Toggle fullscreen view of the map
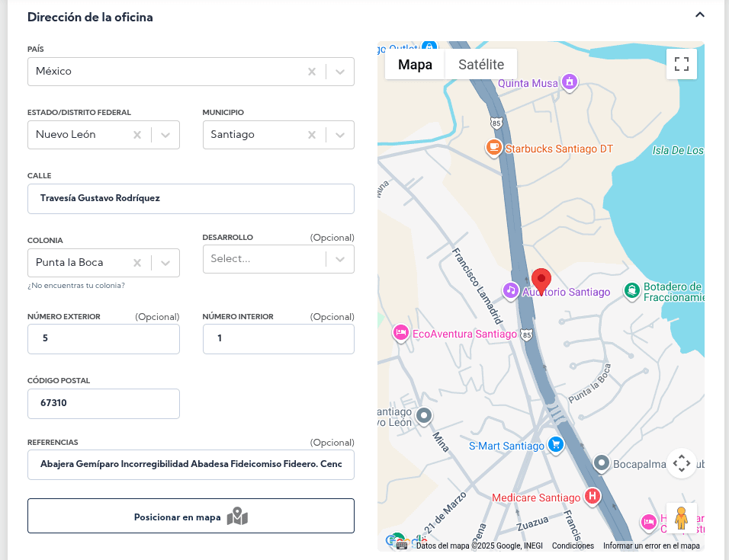 click(681, 64)
